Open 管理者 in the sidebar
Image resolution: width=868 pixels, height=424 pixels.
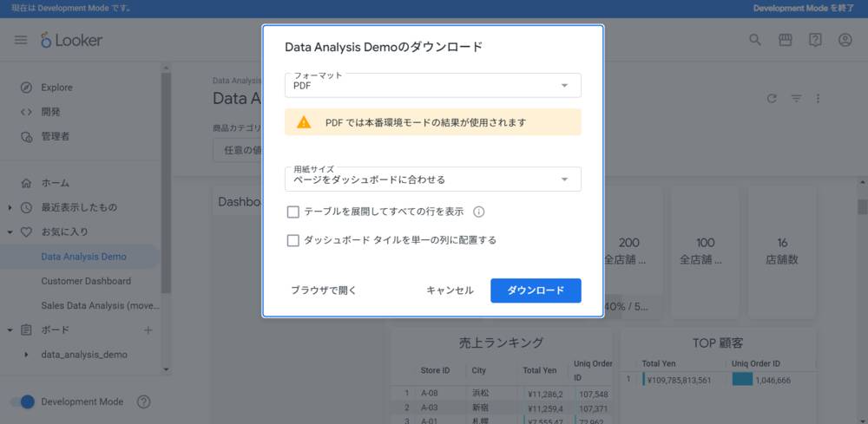tap(56, 136)
